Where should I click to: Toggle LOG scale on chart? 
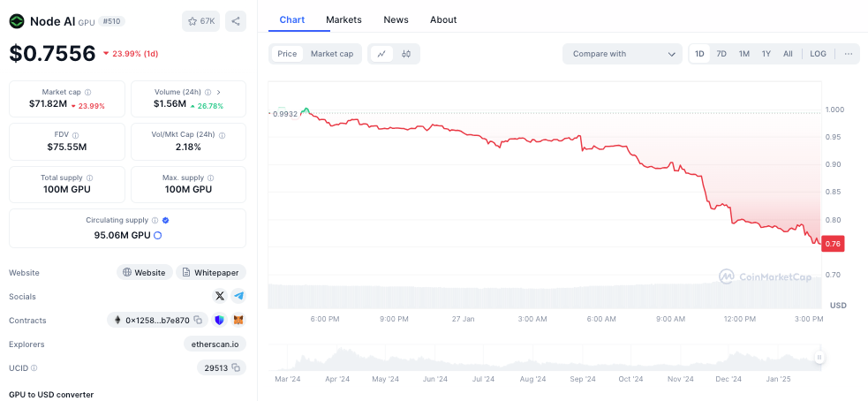(x=819, y=54)
